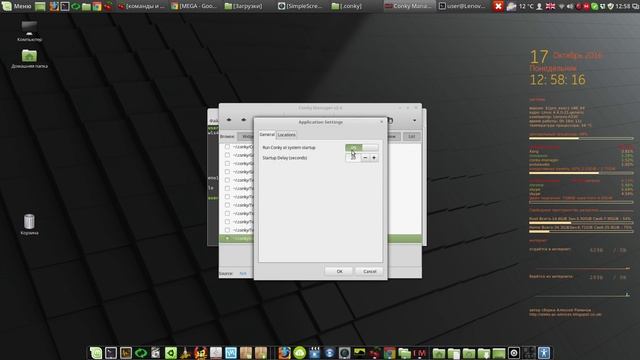This screenshot has height=360, width=640.
Task: Switch to .conky folder taskbar window
Action: (347, 6)
